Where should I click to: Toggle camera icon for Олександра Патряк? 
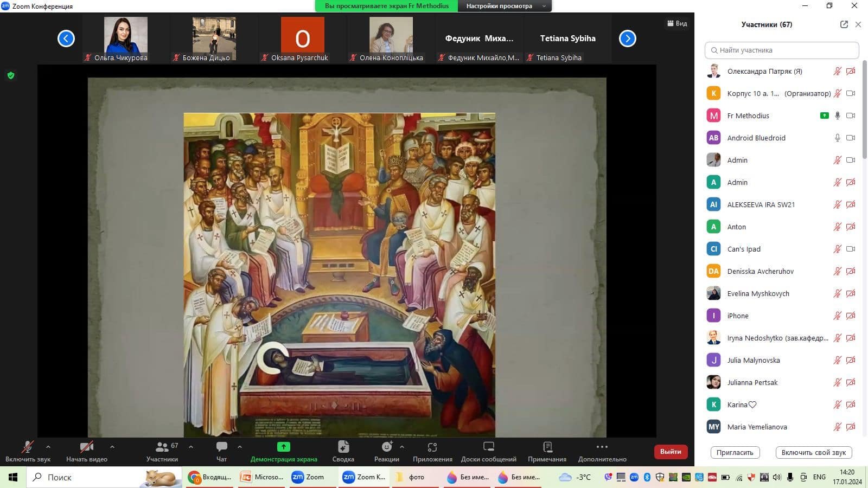coord(851,71)
